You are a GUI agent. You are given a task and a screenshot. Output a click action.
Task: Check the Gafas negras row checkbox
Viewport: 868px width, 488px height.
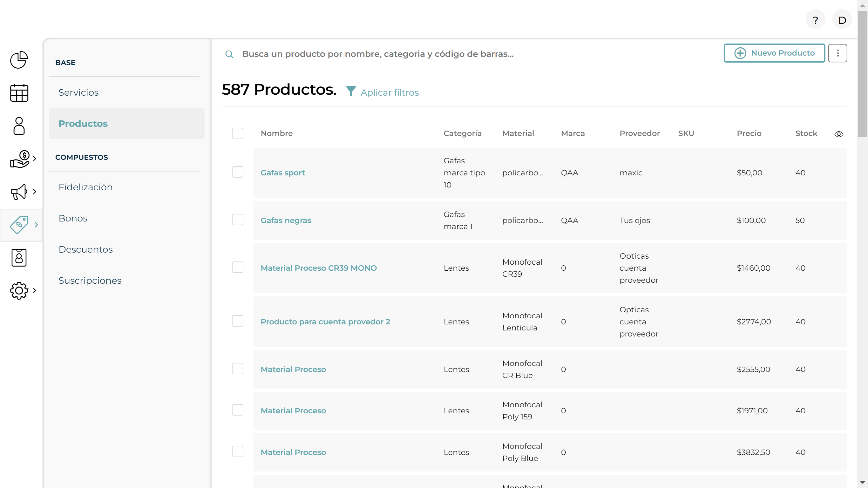point(238,220)
